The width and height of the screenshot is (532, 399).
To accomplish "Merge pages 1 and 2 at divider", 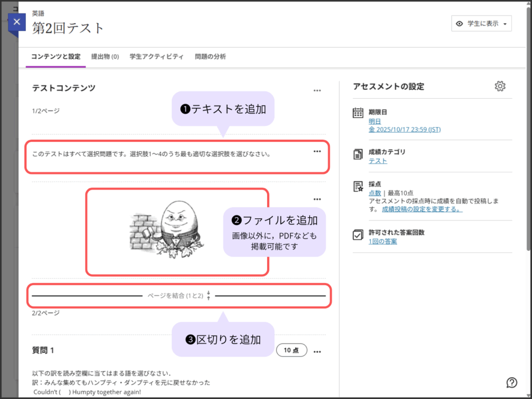I will [x=179, y=296].
